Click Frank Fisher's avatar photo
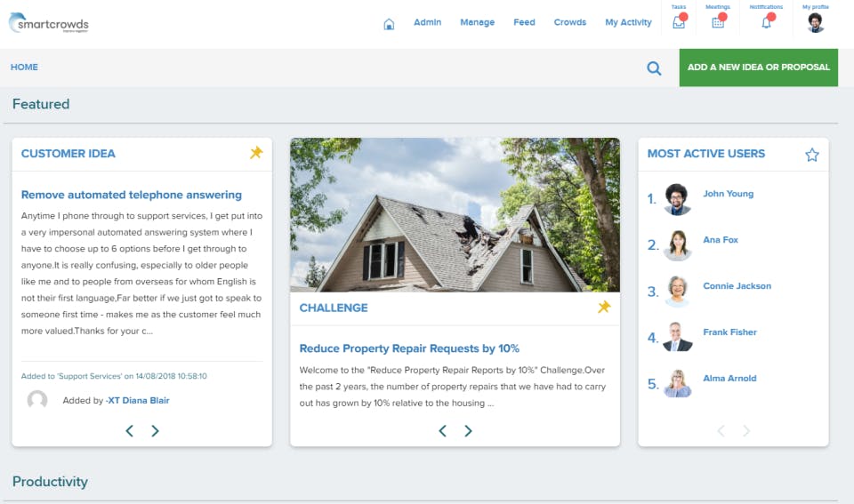The width and height of the screenshot is (854, 504). click(x=678, y=337)
